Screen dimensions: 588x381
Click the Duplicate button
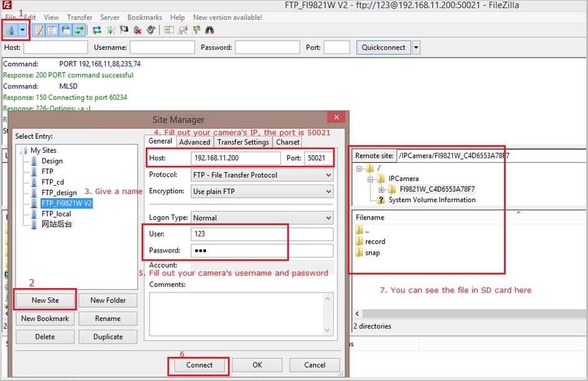click(108, 337)
